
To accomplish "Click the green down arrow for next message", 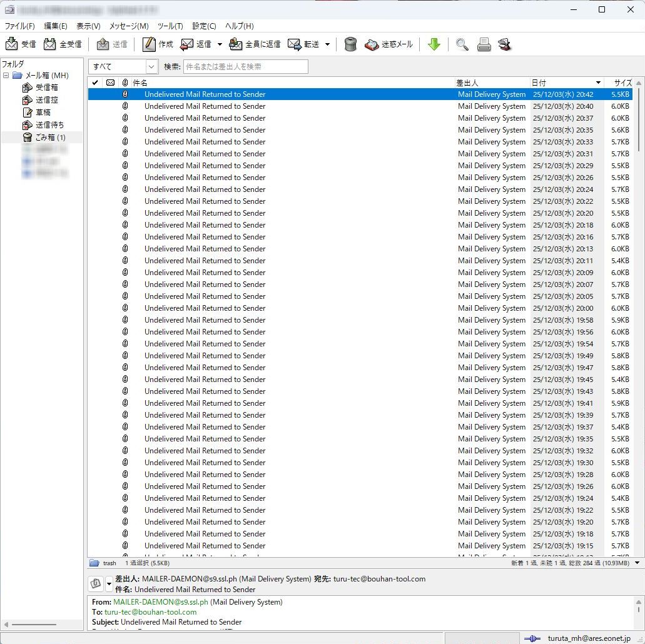I will click(434, 44).
